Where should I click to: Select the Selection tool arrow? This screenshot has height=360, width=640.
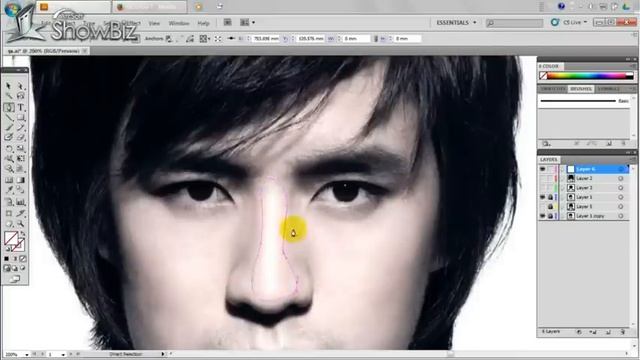(9, 86)
